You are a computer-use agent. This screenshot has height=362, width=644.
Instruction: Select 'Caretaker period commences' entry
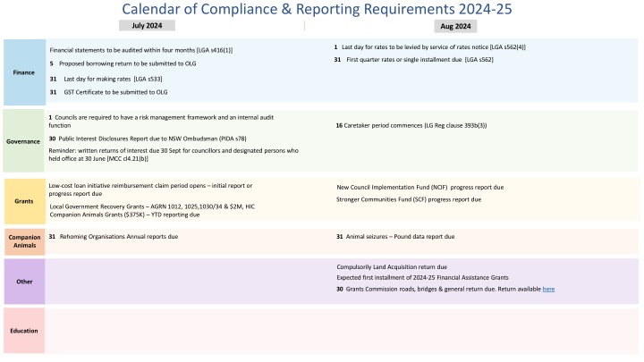pyautogui.click(x=411, y=126)
